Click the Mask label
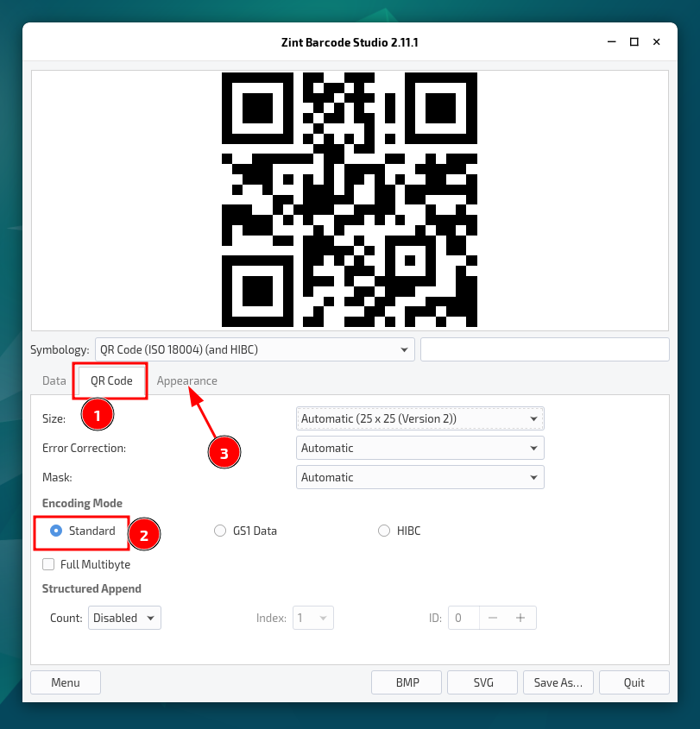 [57, 477]
